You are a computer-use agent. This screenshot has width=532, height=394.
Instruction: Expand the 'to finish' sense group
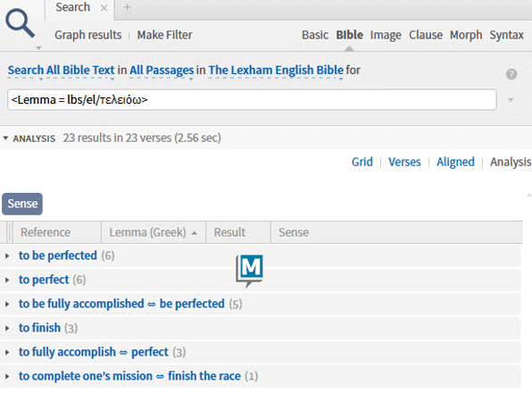(x=7, y=328)
